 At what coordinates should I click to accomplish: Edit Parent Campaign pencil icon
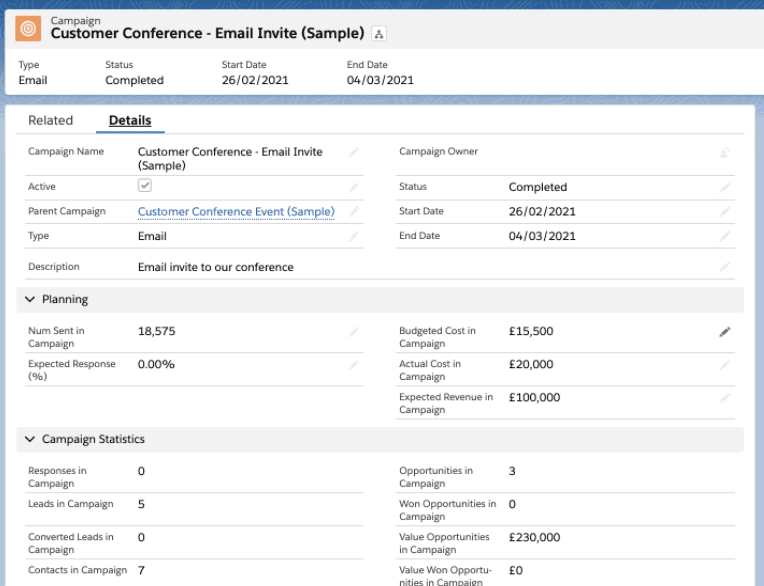(x=353, y=212)
